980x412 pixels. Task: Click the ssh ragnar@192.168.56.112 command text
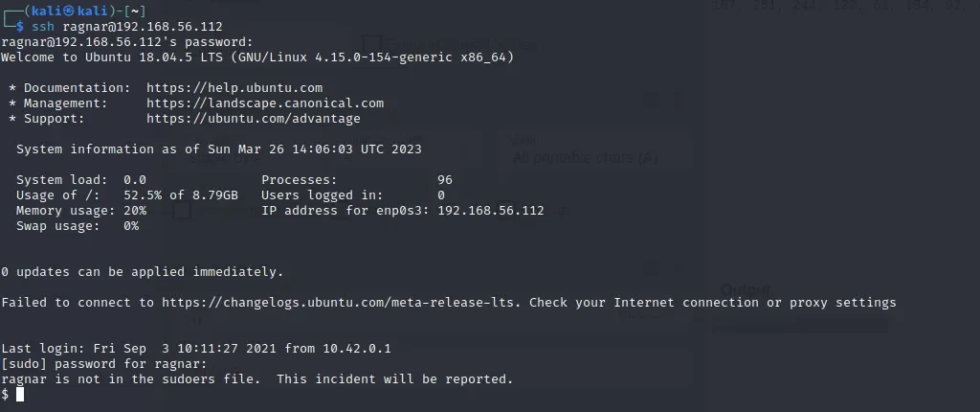point(125,27)
